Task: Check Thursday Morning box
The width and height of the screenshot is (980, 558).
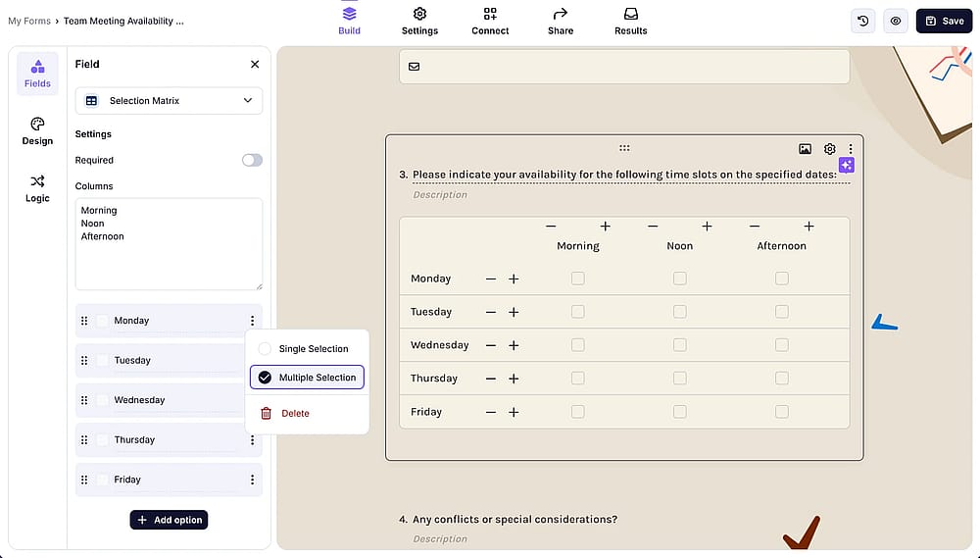Action: point(577,378)
